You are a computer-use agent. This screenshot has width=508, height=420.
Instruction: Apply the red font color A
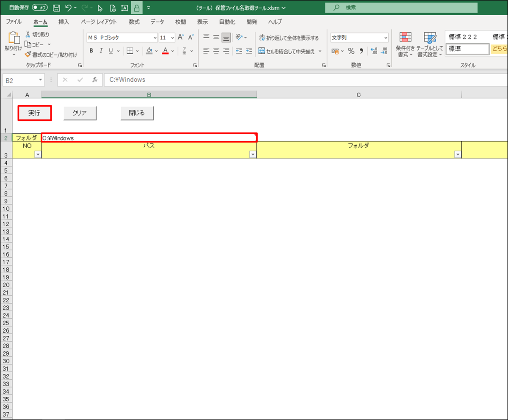point(166,51)
